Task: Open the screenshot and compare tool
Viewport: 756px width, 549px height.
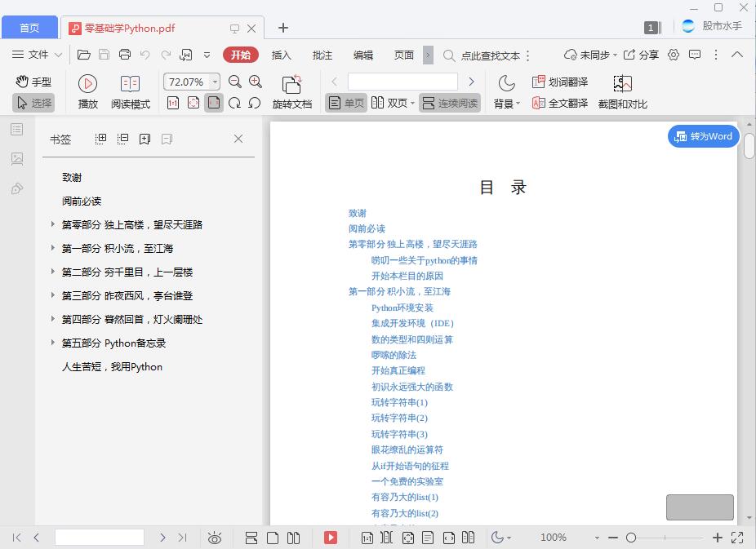Action: coord(624,92)
